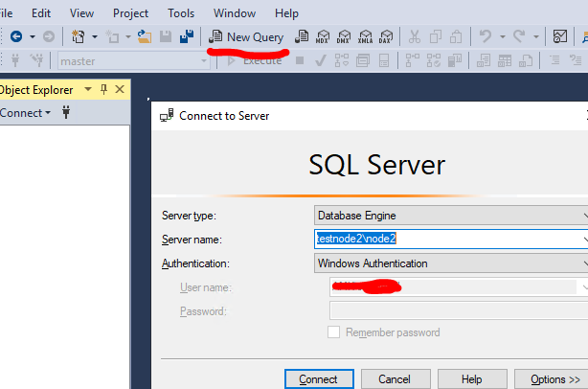Open an MDX query icon
Viewport: 588px width, 389px height.
(323, 36)
